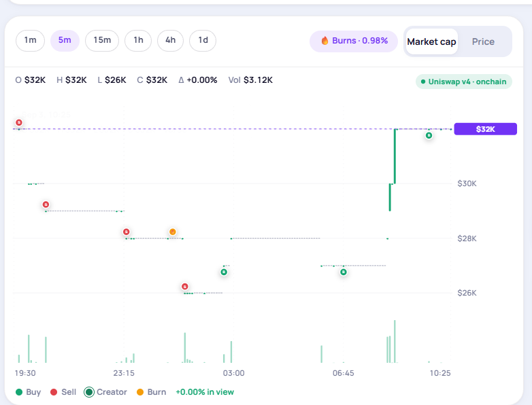This screenshot has width=532, height=405.
Task: Click the 19:30 time axis label
Action: 25,373
